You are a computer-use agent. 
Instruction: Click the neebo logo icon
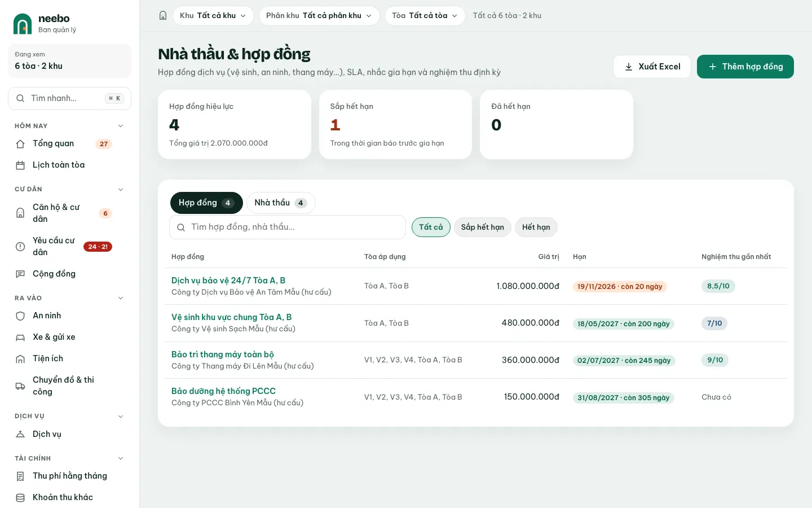[23, 24]
